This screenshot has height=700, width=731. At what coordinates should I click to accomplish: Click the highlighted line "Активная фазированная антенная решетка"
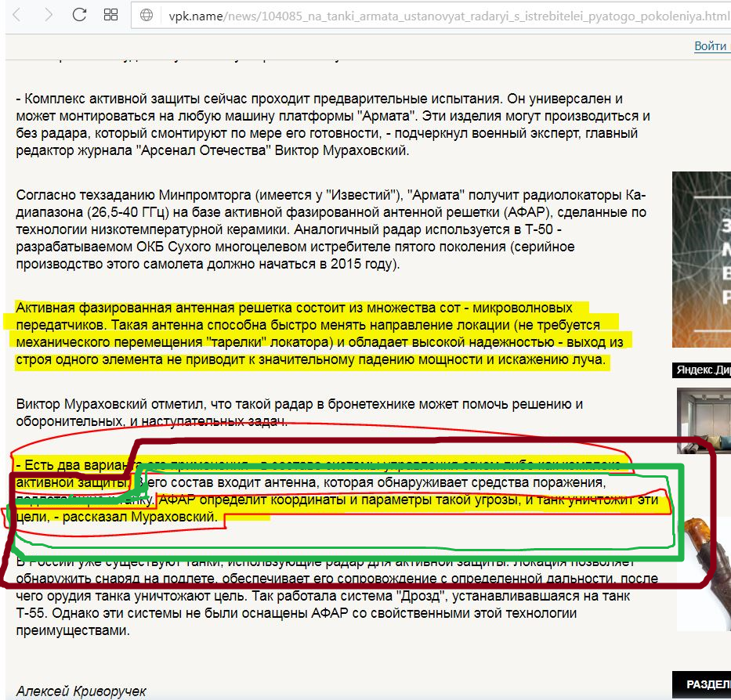(x=294, y=308)
